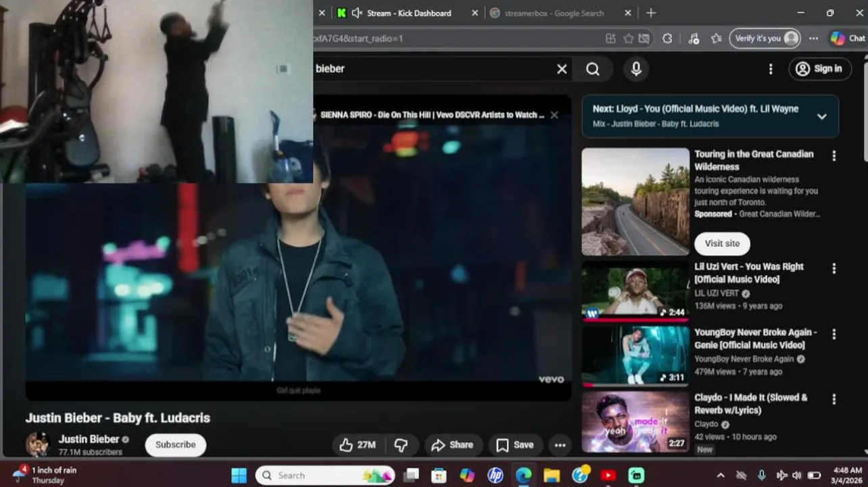Viewport: 868px width, 487px height.
Task: Open options for Claydo I Made It video
Action: [x=834, y=400]
